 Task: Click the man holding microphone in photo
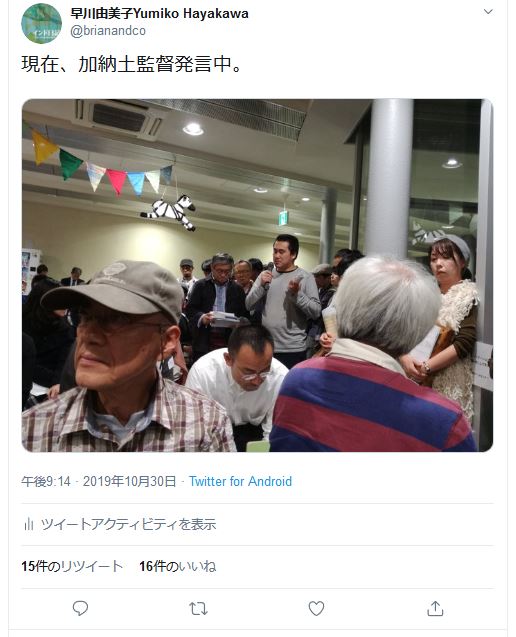point(284,299)
